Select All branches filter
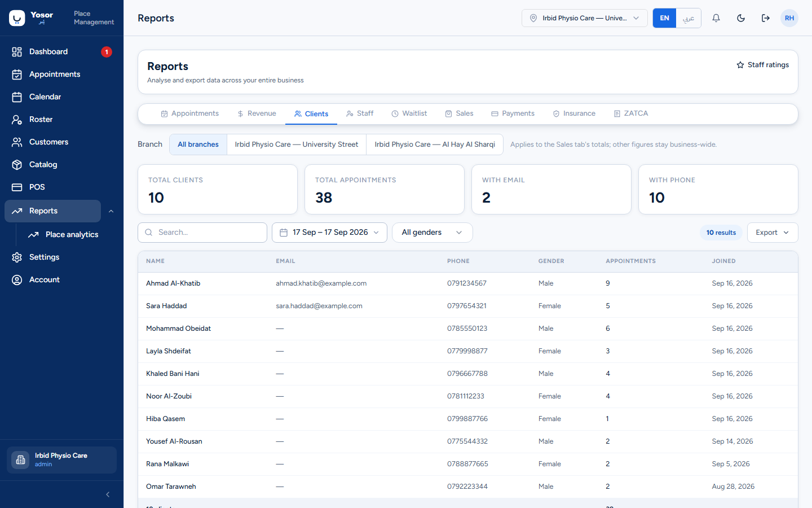 click(x=198, y=144)
